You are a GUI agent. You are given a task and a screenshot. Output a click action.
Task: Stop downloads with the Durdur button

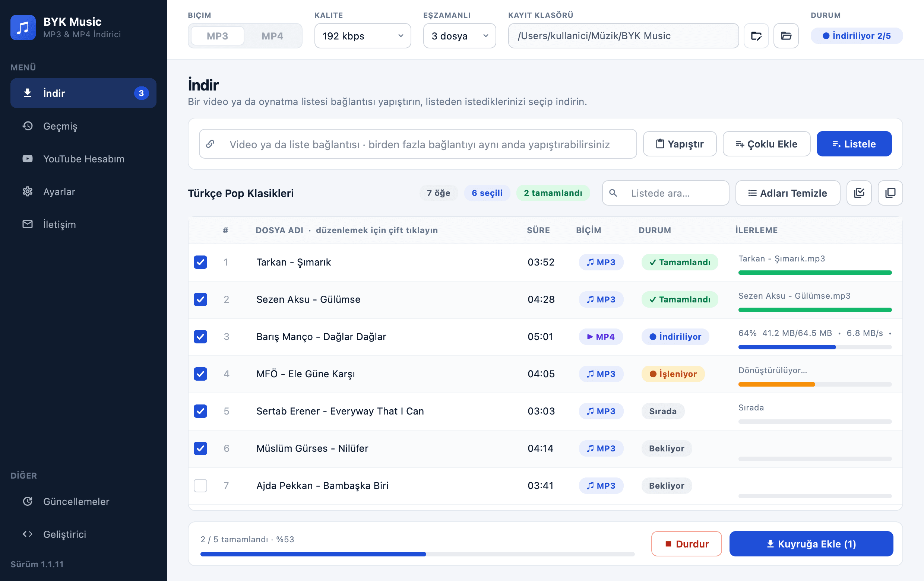click(x=686, y=544)
